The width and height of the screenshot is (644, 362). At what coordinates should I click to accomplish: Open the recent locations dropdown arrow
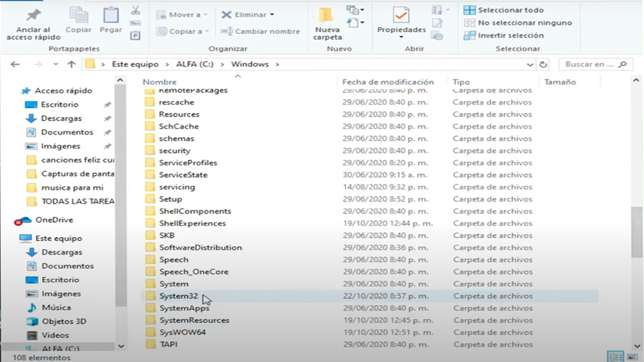55,64
